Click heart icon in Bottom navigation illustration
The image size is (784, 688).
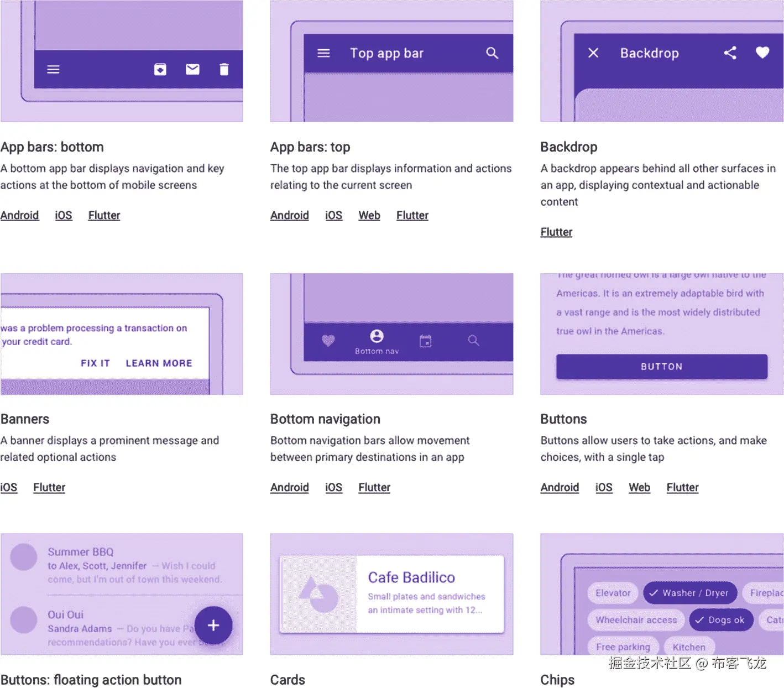tap(328, 341)
